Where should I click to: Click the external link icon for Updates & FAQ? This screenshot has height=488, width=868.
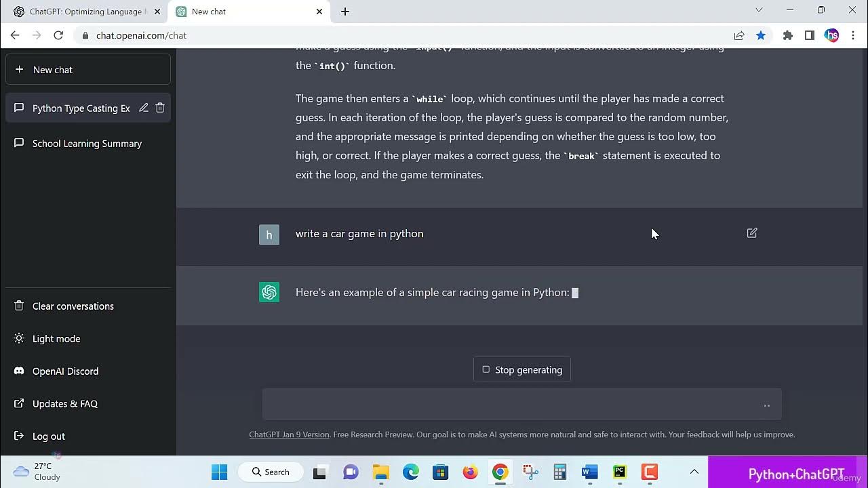[x=19, y=403]
